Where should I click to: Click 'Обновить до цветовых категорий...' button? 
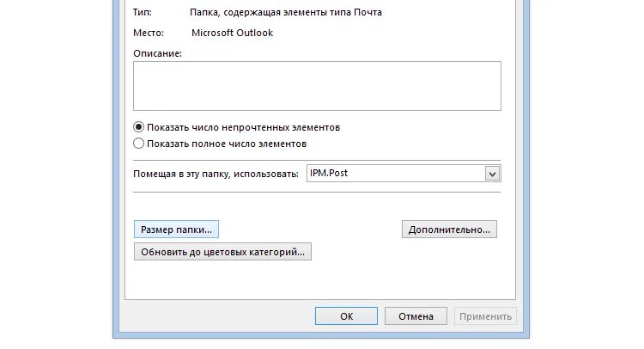point(222,252)
